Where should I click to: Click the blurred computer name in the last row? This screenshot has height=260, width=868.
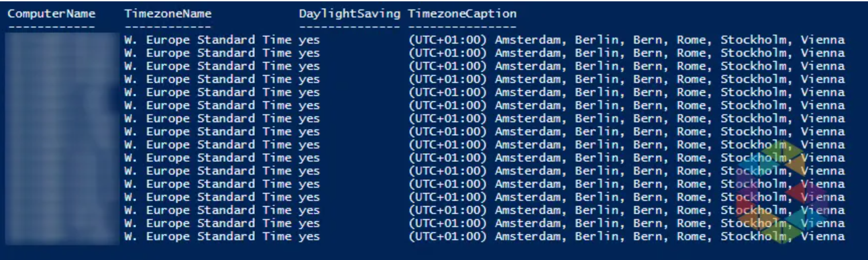coord(60,236)
